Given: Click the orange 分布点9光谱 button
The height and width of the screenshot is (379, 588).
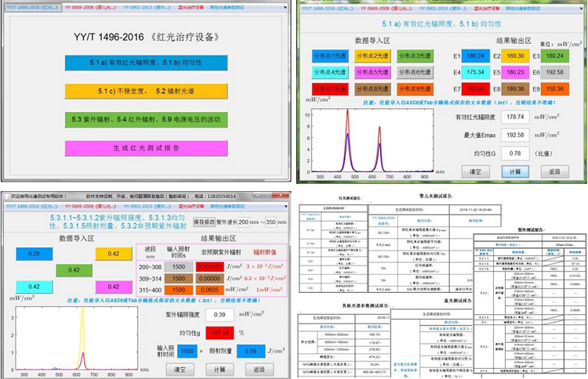Looking at the screenshot, I should tap(413, 88).
